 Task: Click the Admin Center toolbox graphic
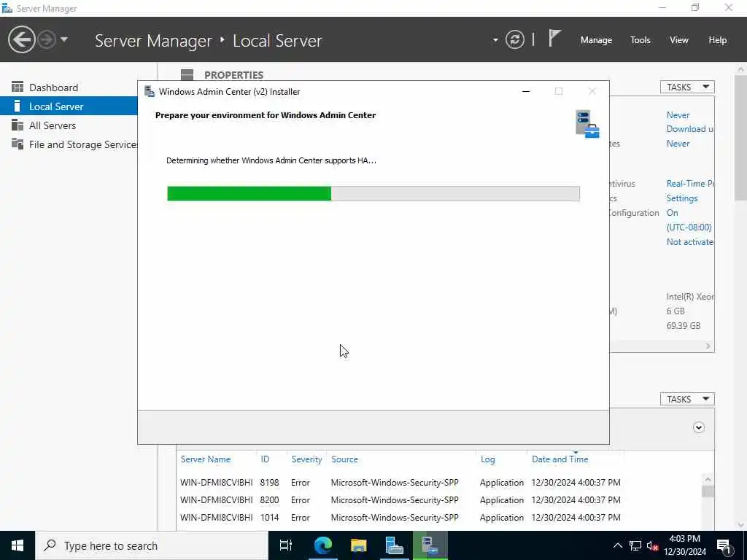point(587,124)
